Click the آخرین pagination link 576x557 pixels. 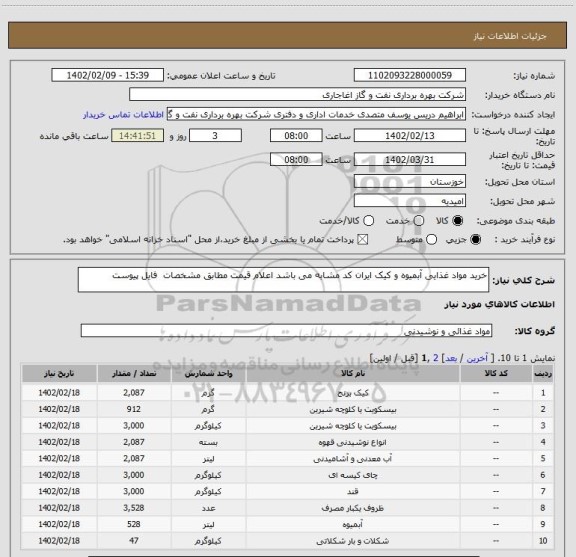click(477, 358)
